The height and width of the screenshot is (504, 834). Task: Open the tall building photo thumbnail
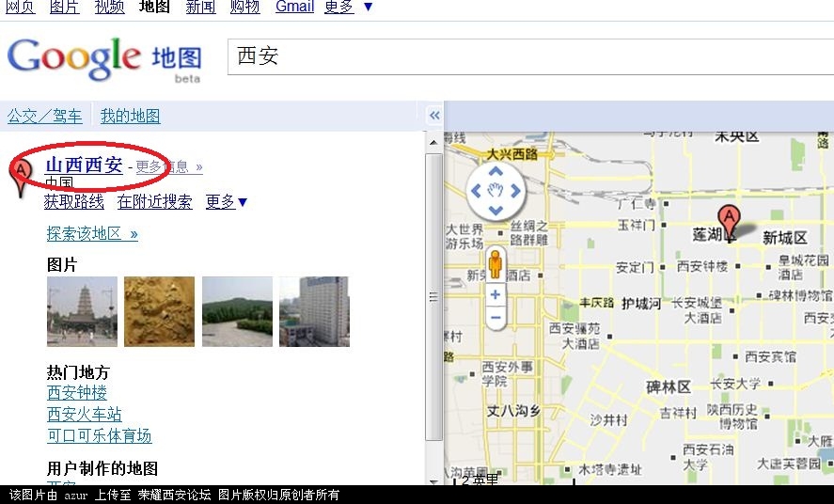314,311
